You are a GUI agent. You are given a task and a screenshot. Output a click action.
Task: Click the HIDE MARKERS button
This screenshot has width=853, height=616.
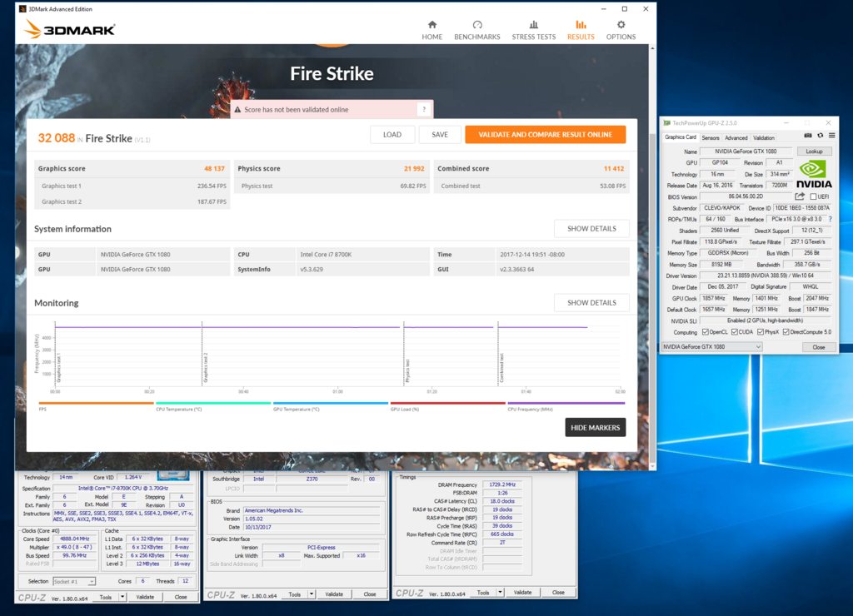coord(595,427)
